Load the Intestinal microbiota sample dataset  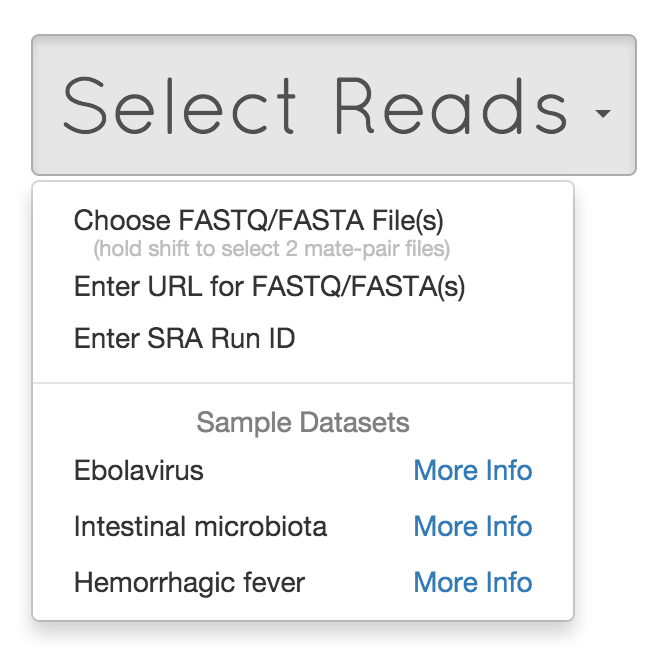pyautogui.click(x=200, y=526)
